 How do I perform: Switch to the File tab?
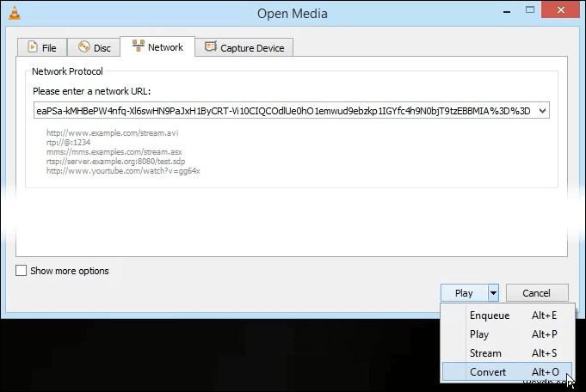point(42,47)
